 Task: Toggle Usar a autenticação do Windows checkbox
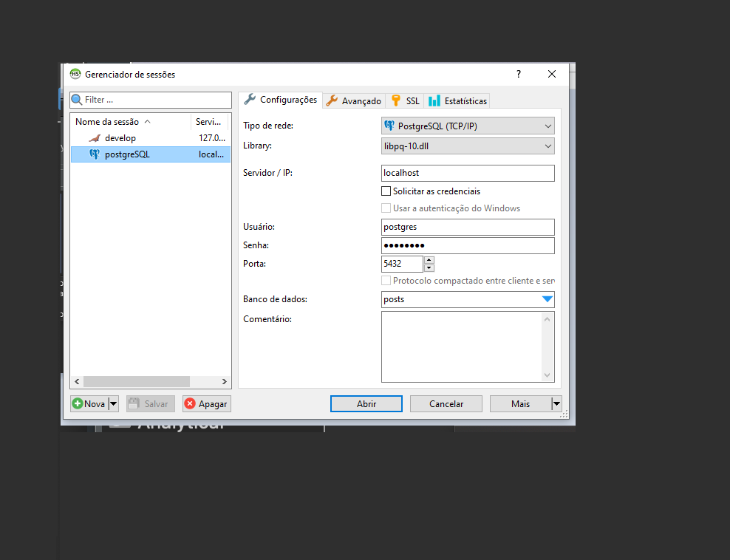point(386,208)
